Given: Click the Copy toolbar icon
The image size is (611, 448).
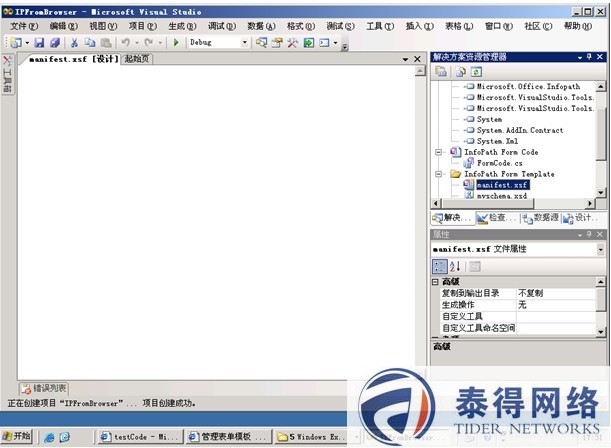Looking at the screenshot, I should (90, 42).
